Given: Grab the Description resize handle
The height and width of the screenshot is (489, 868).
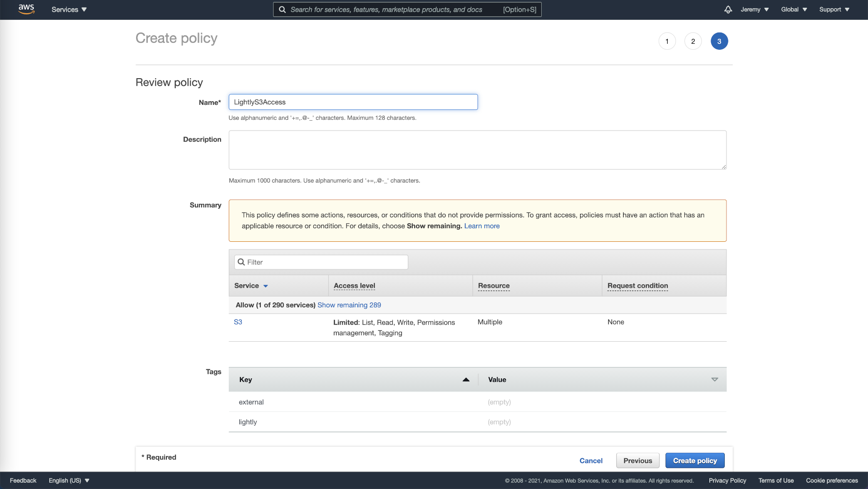Looking at the screenshot, I should click(723, 167).
